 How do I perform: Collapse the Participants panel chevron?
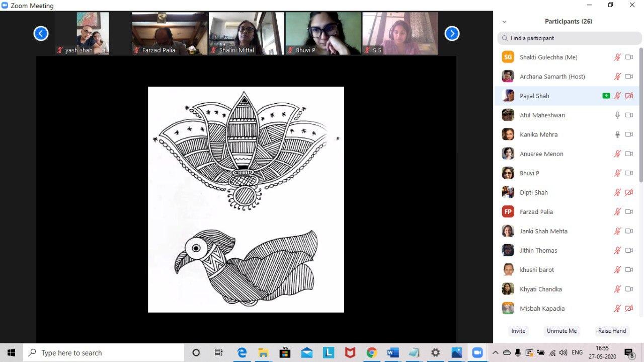click(504, 22)
